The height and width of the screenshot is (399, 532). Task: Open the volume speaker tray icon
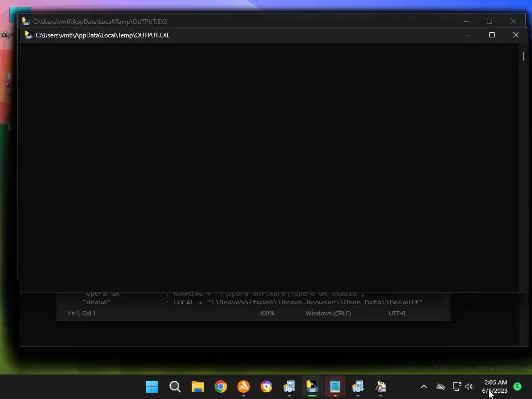469,387
